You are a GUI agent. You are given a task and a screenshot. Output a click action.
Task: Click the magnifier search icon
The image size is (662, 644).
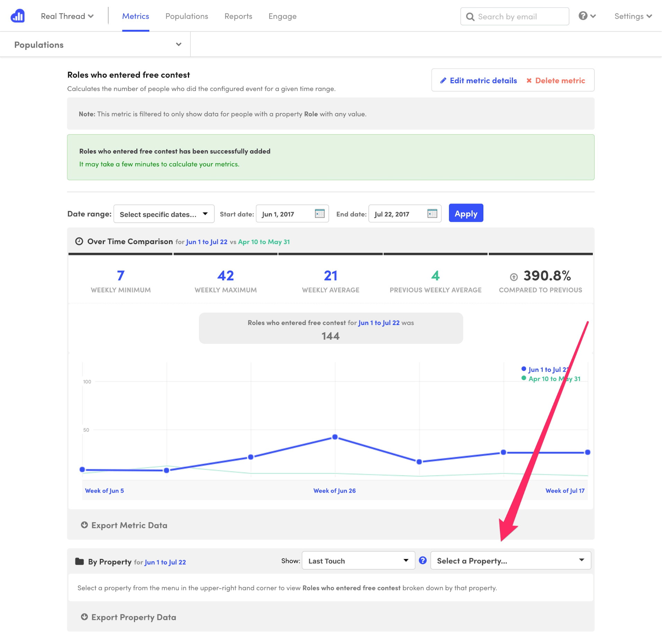point(470,17)
